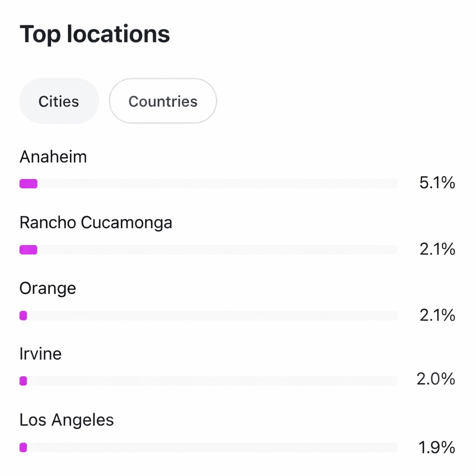476x476 pixels.
Task: Select the Cities tab
Action: click(59, 101)
